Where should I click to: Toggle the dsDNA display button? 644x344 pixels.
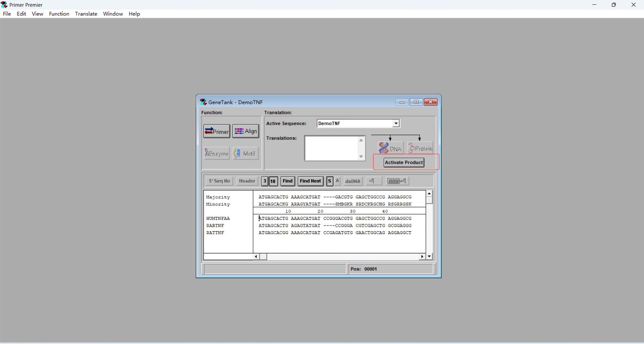pyautogui.click(x=353, y=181)
